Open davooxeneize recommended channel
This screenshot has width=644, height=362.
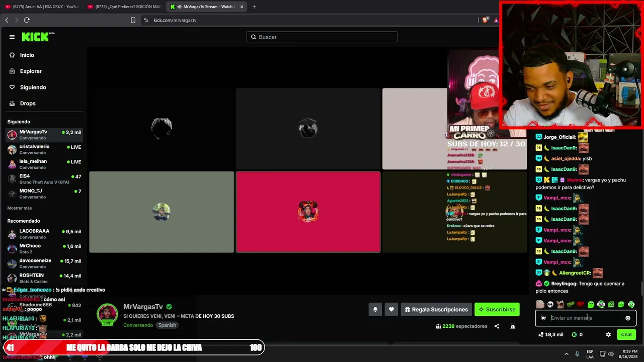(x=44, y=263)
